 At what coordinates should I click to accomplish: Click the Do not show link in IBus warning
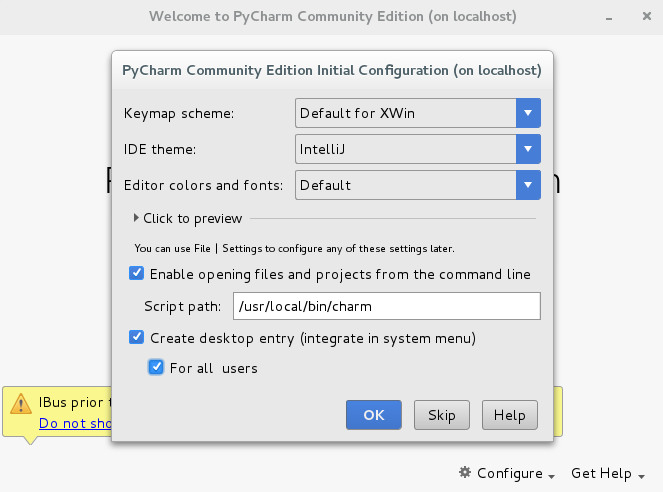[75, 423]
